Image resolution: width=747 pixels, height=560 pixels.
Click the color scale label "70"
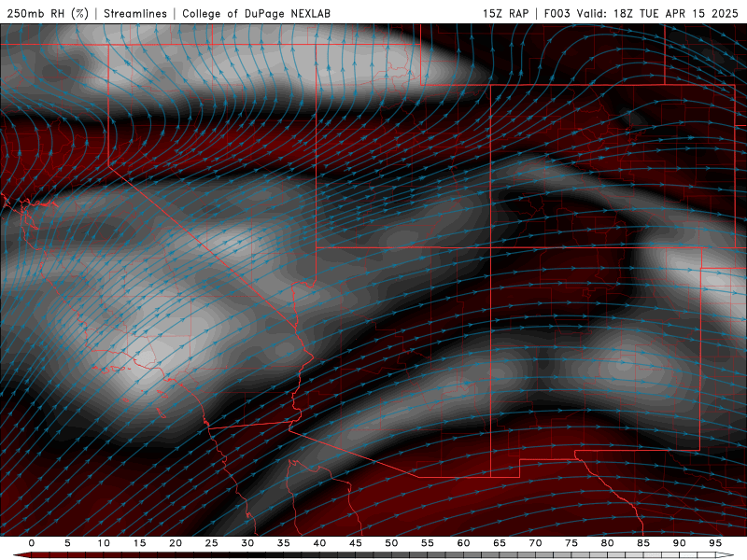535,543
